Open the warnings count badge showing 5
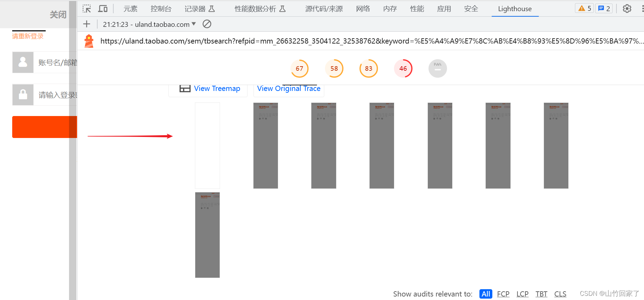644x300 pixels. point(584,8)
